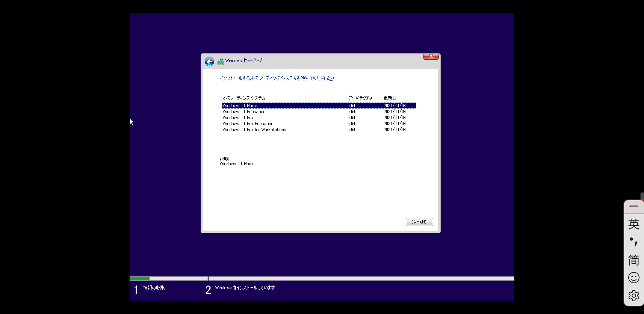The width and height of the screenshot is (644, 314).
Task: Click the blue back arrow button
Action: point(209,62)
